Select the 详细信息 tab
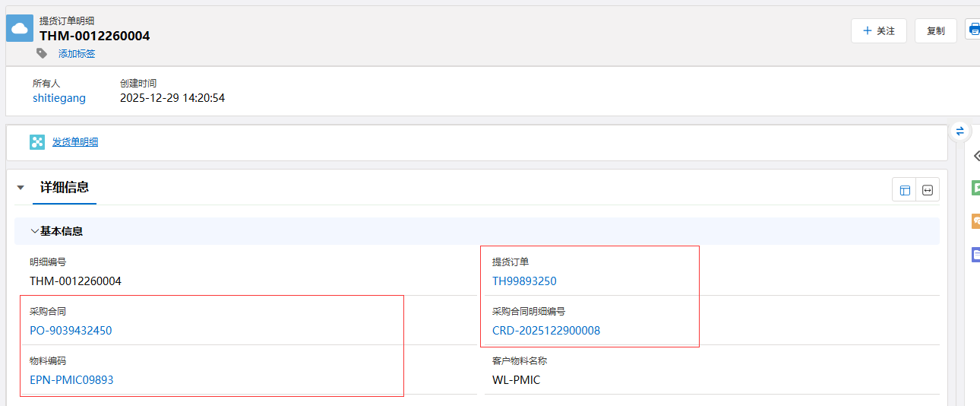The image size is (980, 406). [x=65, y=187]
